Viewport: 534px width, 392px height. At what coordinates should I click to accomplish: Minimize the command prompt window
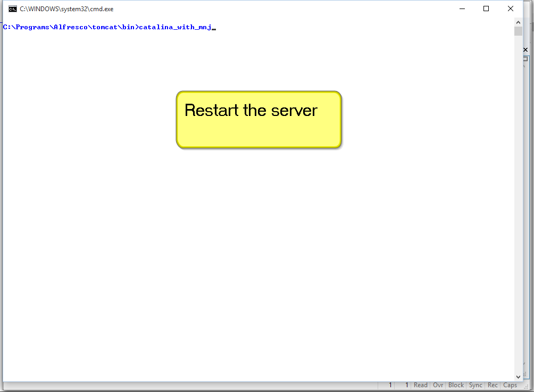pos(461,9)
